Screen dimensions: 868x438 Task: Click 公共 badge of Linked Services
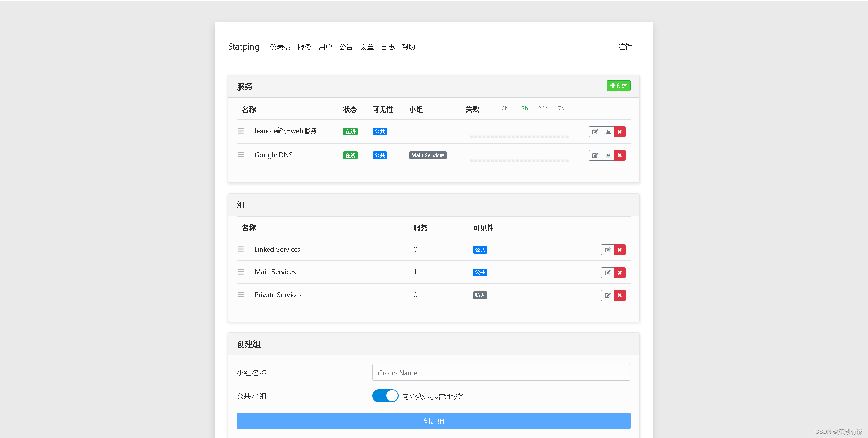pyautogui.click(x=480, y=250)
